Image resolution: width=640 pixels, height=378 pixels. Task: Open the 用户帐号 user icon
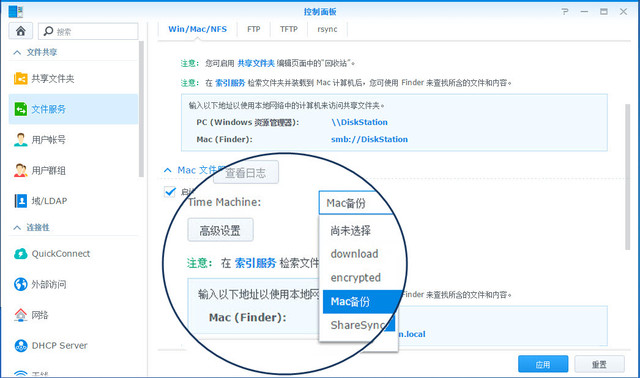(20, 140)
